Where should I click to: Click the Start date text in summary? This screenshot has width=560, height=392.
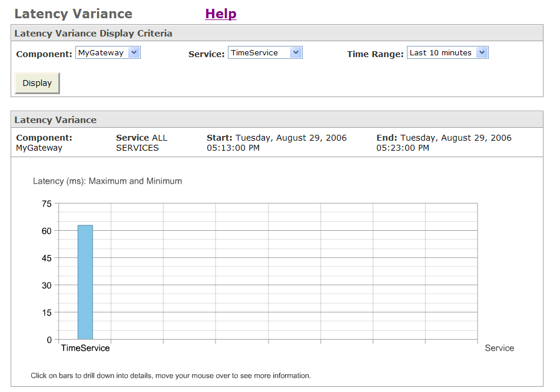point(276,143)
